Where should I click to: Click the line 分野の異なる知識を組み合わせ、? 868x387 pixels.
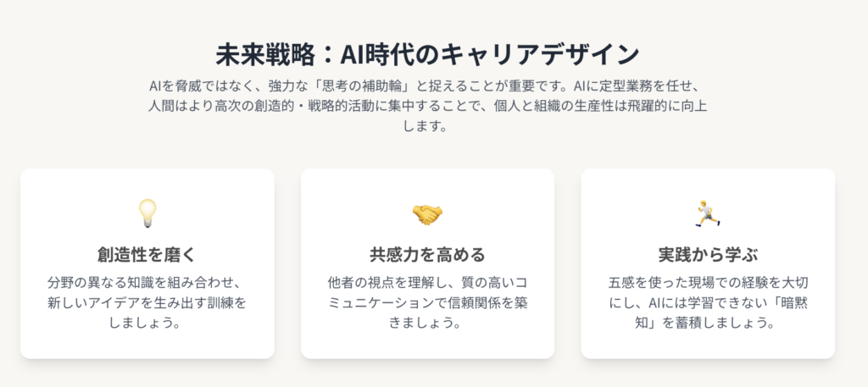(147, 282)
